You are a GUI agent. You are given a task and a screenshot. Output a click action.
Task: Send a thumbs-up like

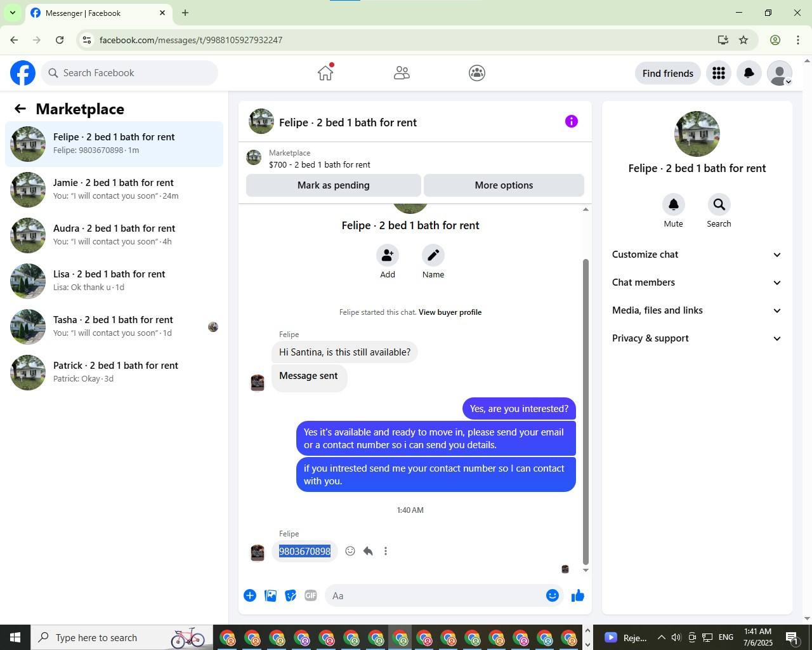point(578,595)
